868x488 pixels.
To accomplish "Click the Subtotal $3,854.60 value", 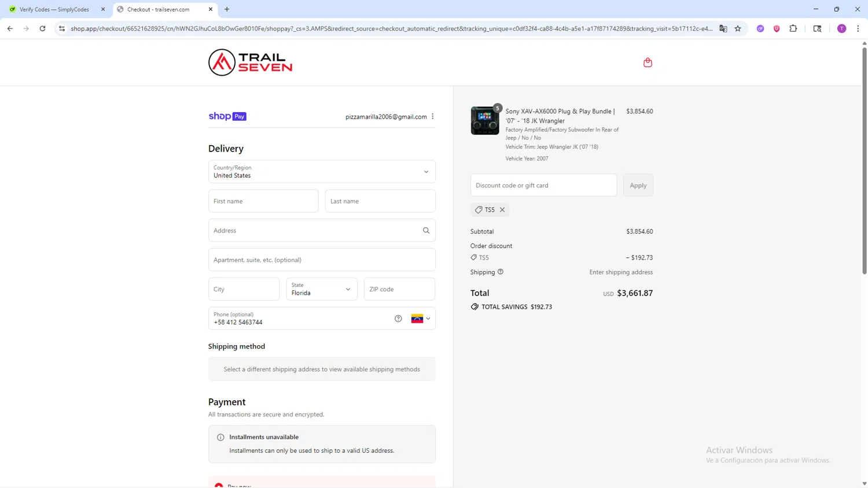I will 639,231.
